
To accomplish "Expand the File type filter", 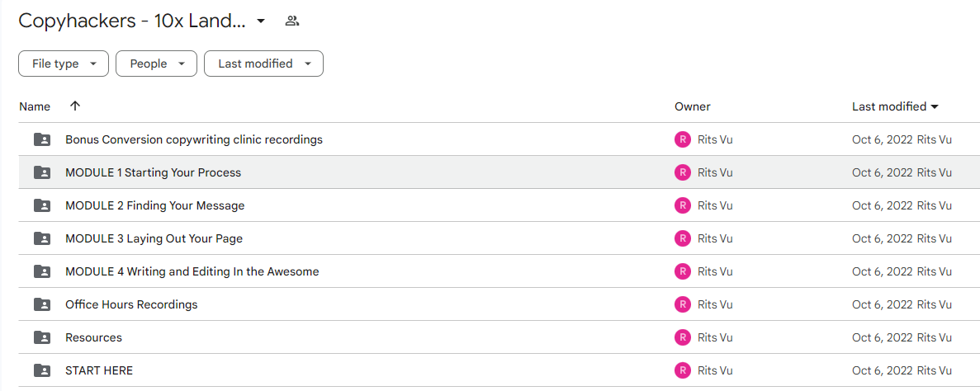I will coord(64,64).
